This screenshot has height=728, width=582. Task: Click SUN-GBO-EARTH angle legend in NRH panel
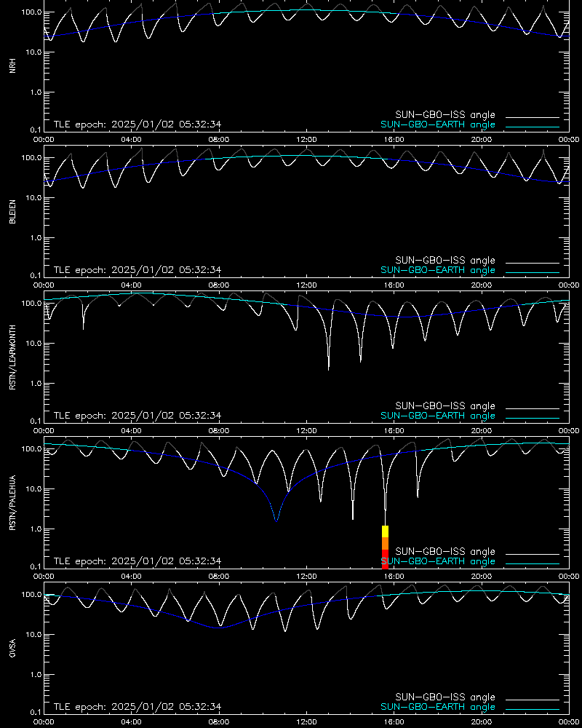tap(438, 125)
